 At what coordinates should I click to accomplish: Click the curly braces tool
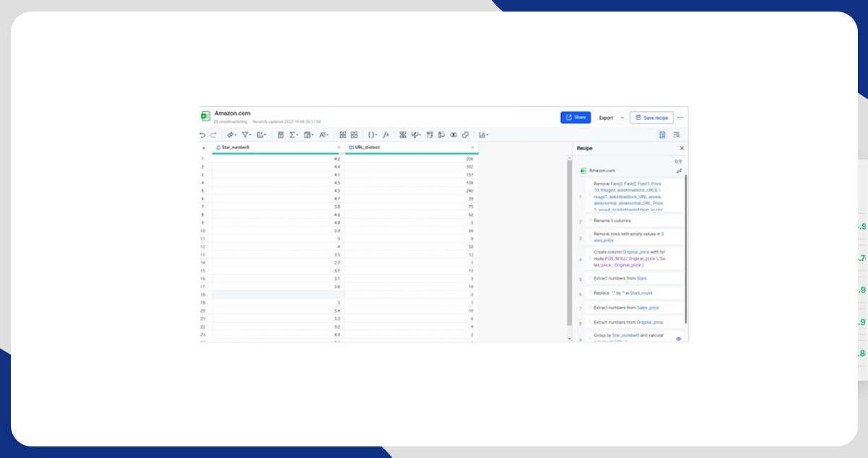pos(373,135)
